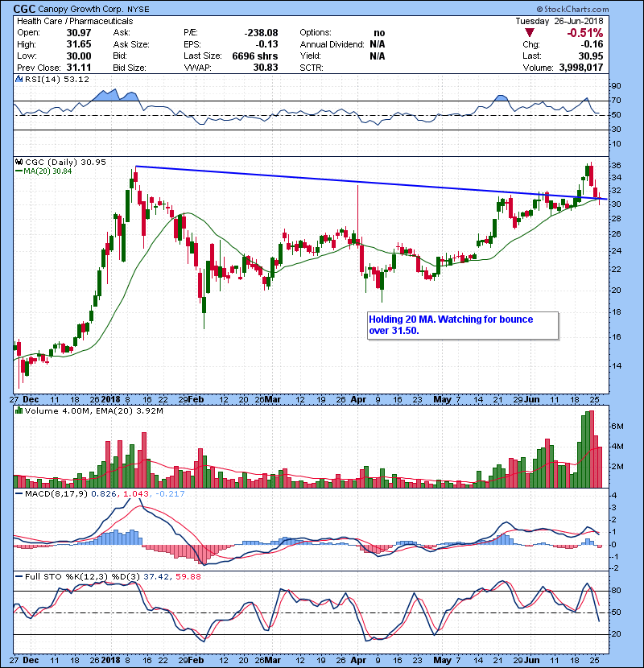The image size is (644, 668).
Task: Click the EMA(20) 3.92M volume legend
Action: coord(130,410)
